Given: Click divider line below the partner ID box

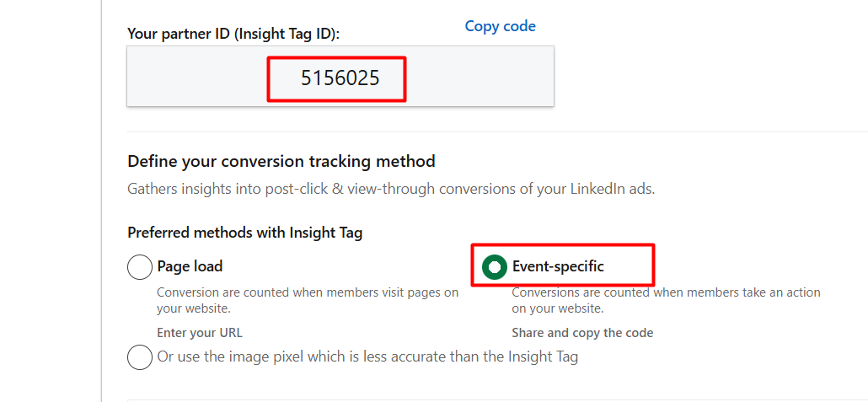Looking at the screenshot, I should click(497, 132).
